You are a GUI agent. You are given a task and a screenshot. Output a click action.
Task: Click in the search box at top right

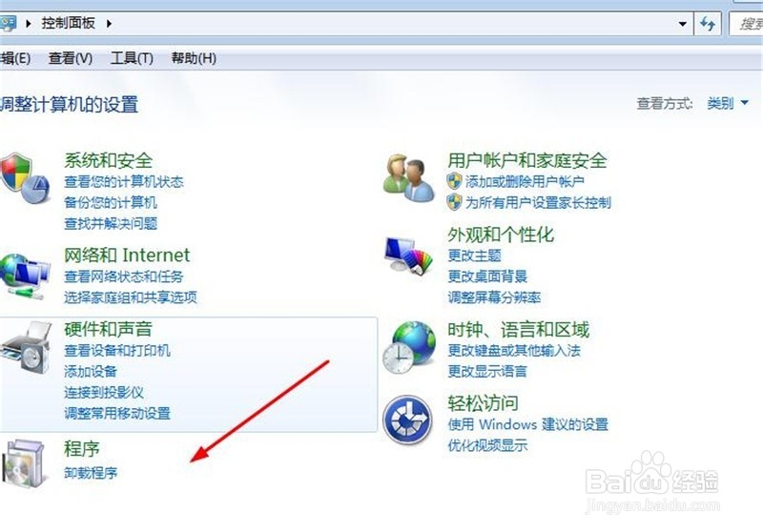point(747,23)
